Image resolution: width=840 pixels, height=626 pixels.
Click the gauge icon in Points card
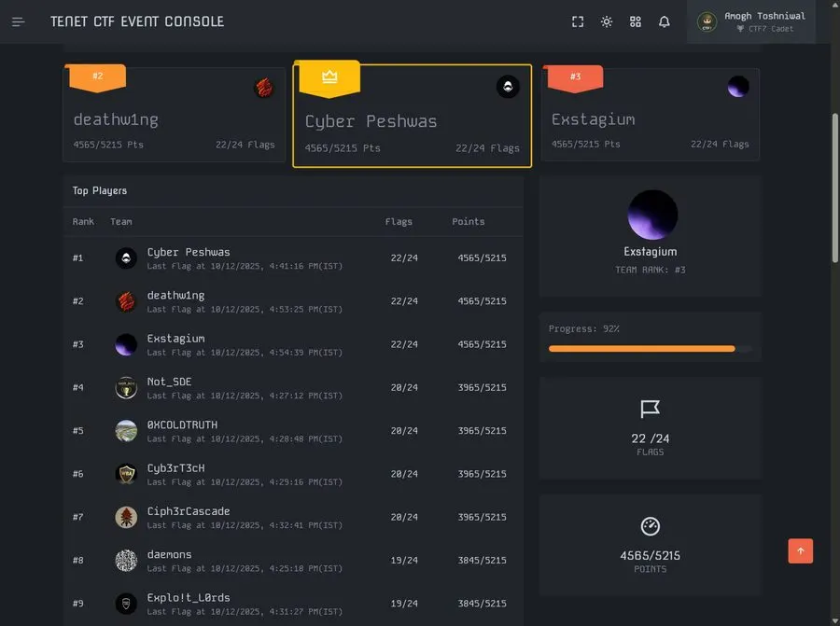coord(651,526)
